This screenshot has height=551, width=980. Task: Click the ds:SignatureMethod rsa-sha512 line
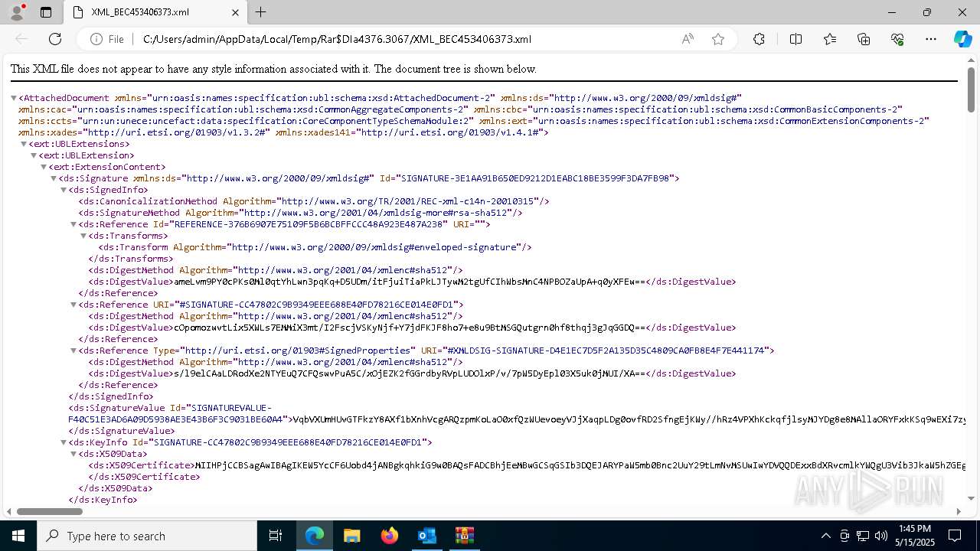300,213
